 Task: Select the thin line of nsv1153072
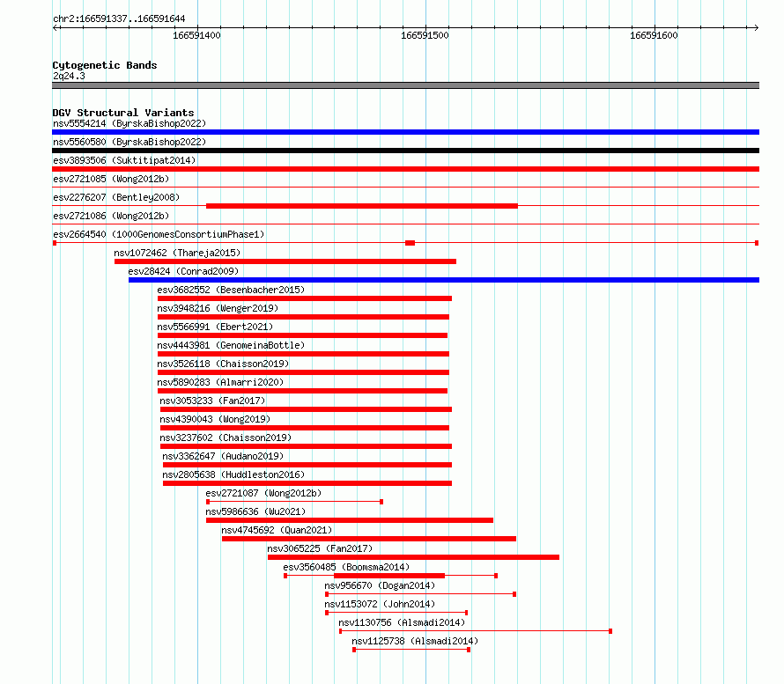point(396,613)
